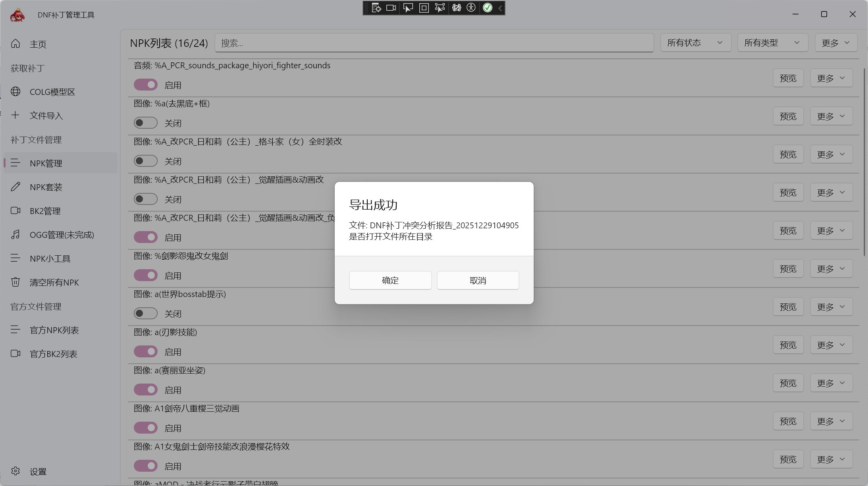Click the music note icon for OGG管理
868x486 pixels.
coord(15,234)
